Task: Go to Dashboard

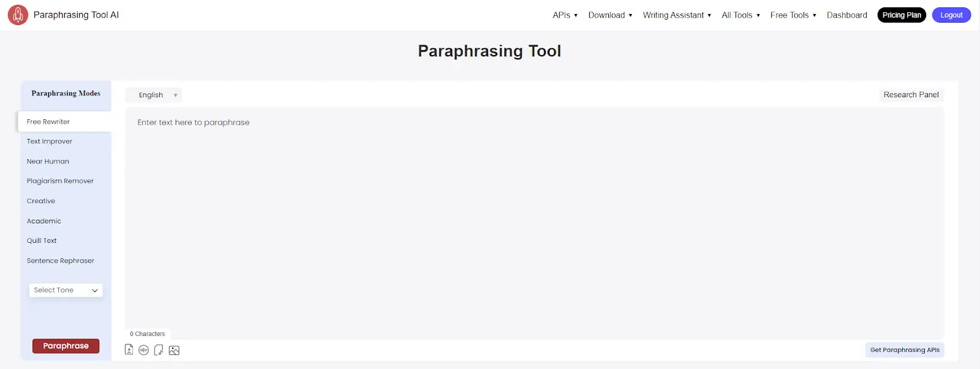Action: (846, 15)
